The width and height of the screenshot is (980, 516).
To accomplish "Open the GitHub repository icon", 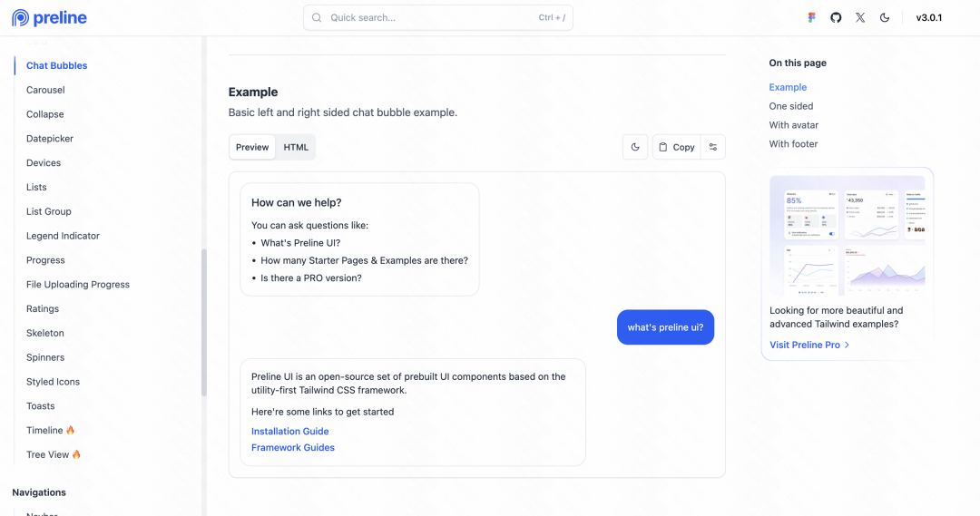I will 836,17.
